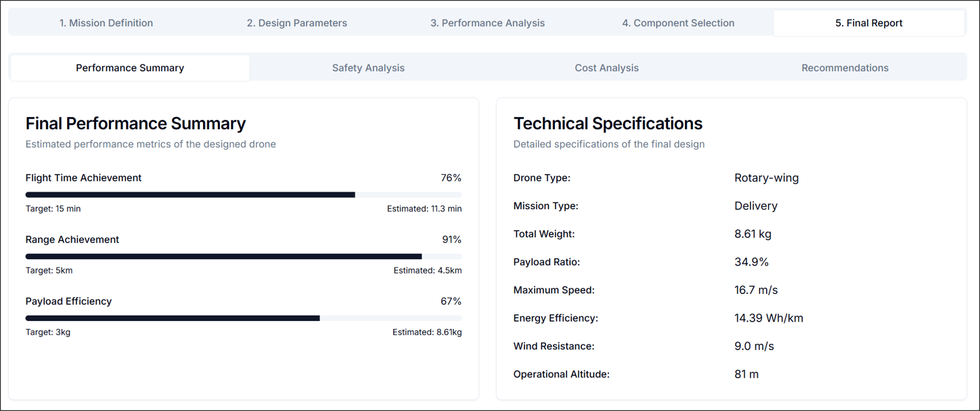Click the 76% flight time percentage
Image resolution: width=980 pixels, height=411 pixels.
pyautogui.click(x=452, y=177)
